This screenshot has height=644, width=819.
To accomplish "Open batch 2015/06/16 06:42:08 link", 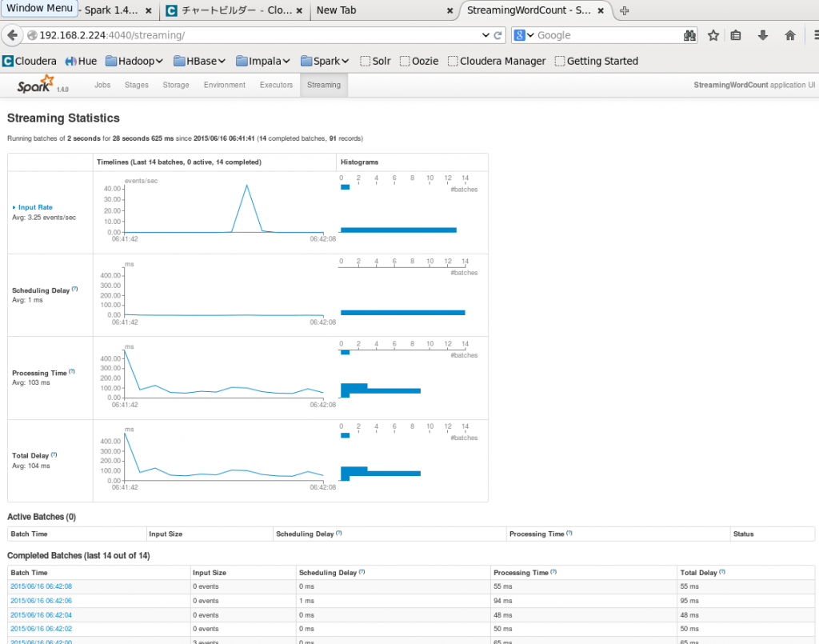I will click(x=42, y=586).
